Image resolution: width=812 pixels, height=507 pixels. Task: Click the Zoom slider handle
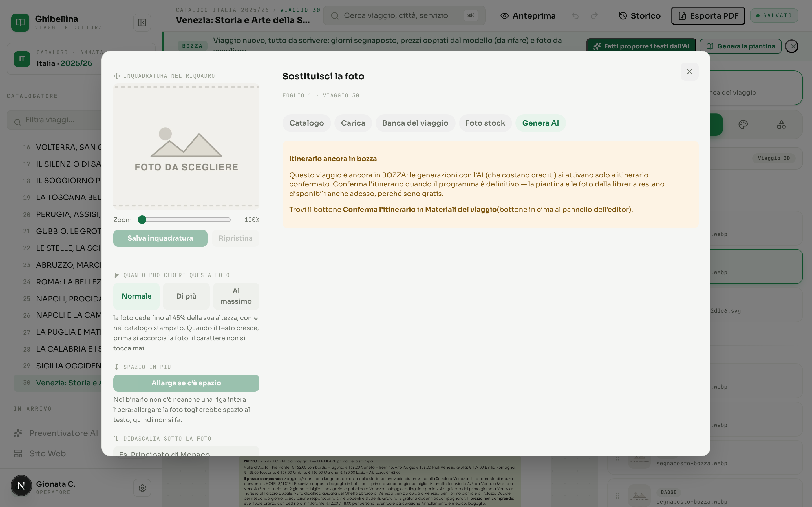142,220
